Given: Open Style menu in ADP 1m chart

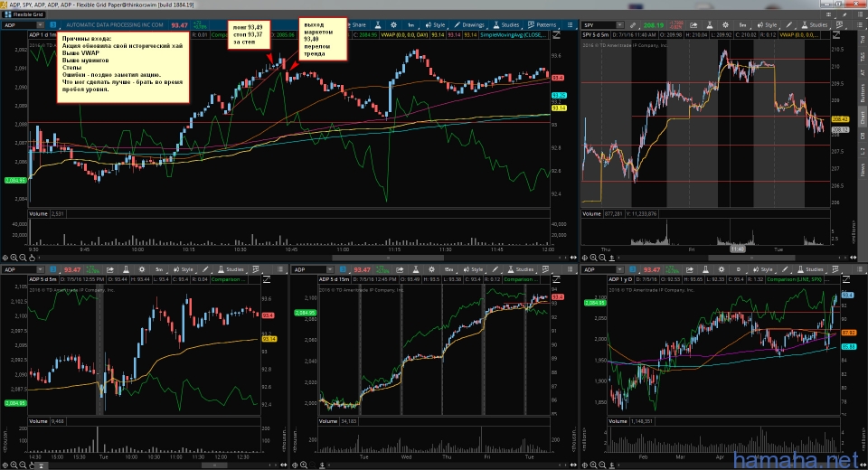Looking at the screenshot, I should (x=435, y=25).
